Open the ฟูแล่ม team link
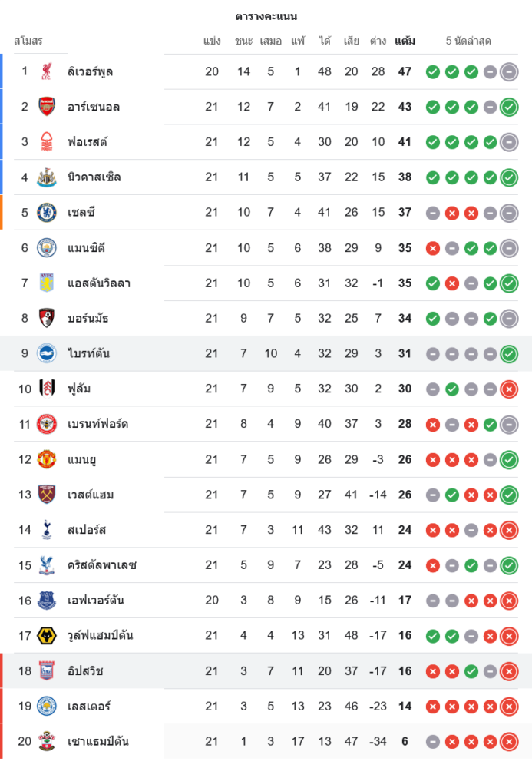The image size is (532, 768). tap(79, 389)
